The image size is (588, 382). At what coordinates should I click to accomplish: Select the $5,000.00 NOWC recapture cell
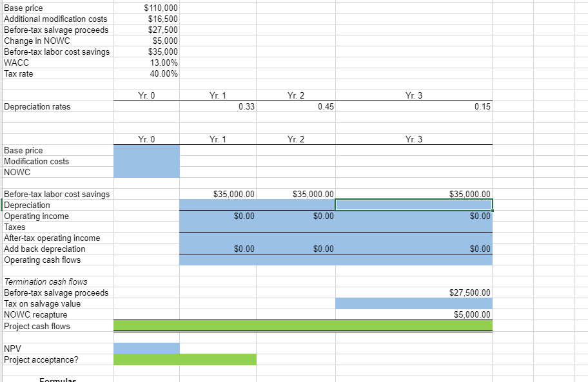pyautogui.click(x=414, y=314)
